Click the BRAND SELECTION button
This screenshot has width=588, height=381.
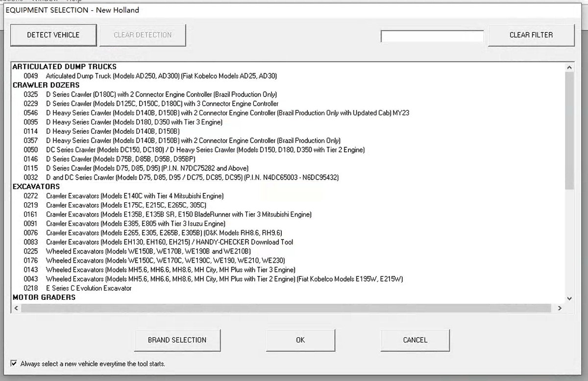click(x=177, y=340)
